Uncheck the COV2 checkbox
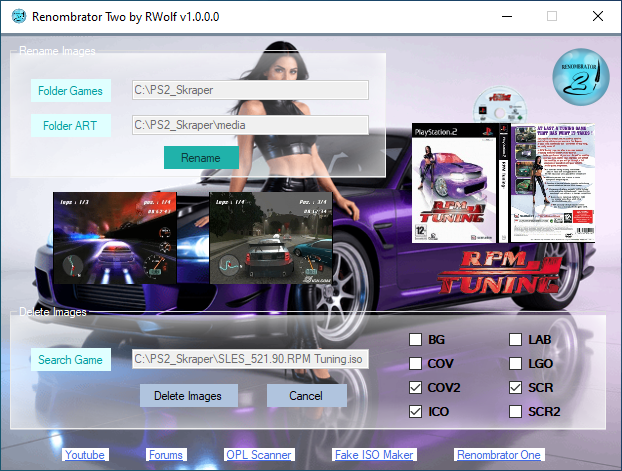This screenshot has width=622, height=471. pos(415,388)
